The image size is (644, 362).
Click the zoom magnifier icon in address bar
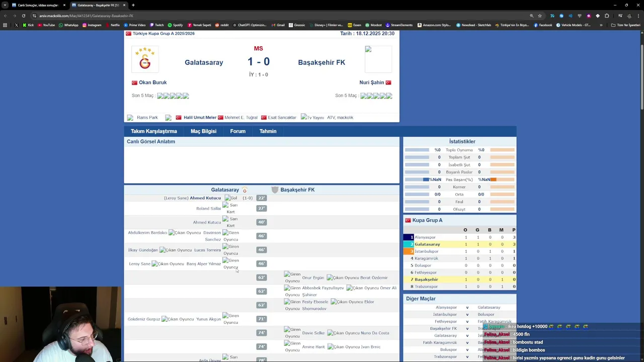click(531, 16)
